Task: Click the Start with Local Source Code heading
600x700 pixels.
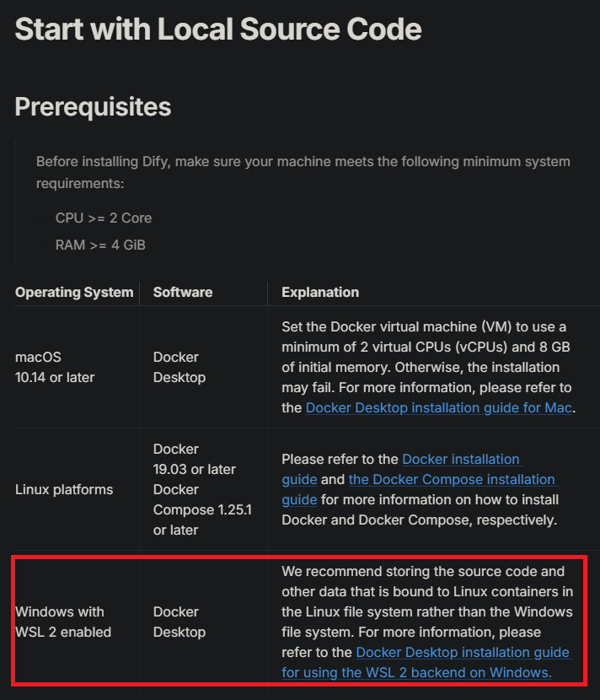Action: click(x=218, y=30)
